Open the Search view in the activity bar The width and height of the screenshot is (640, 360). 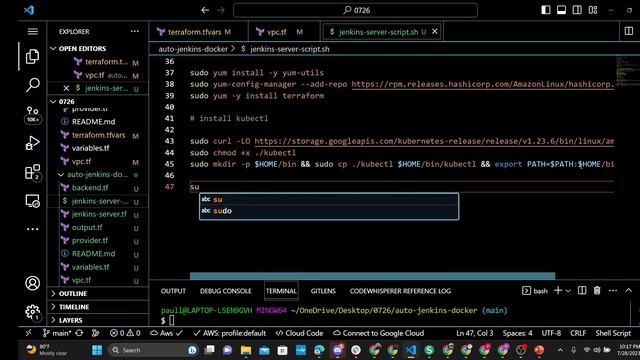32,85
